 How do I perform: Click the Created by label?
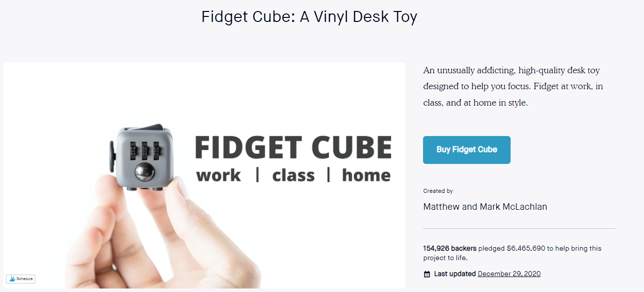pyautogui.click(x=438, y=191)
